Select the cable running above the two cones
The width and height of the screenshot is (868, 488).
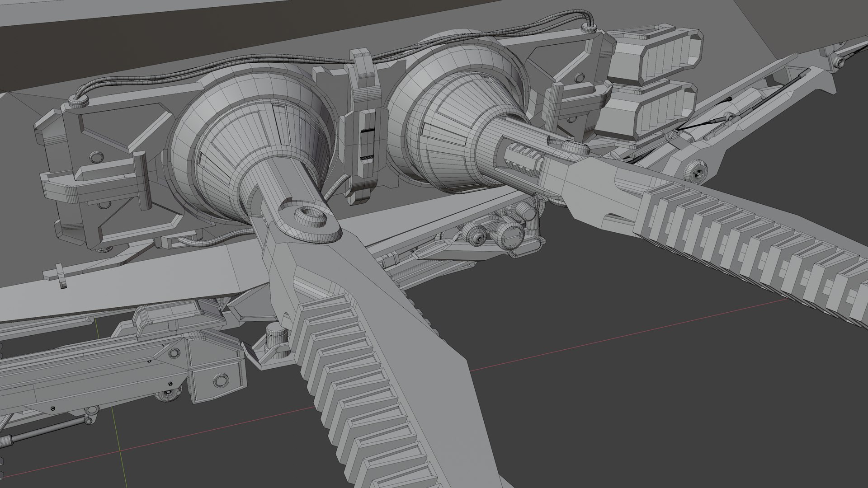335,61
